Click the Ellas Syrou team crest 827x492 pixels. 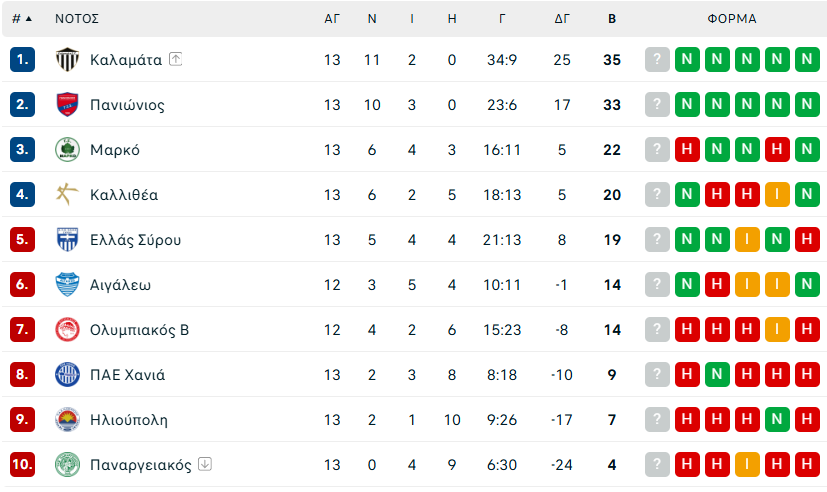click(66, 240)
